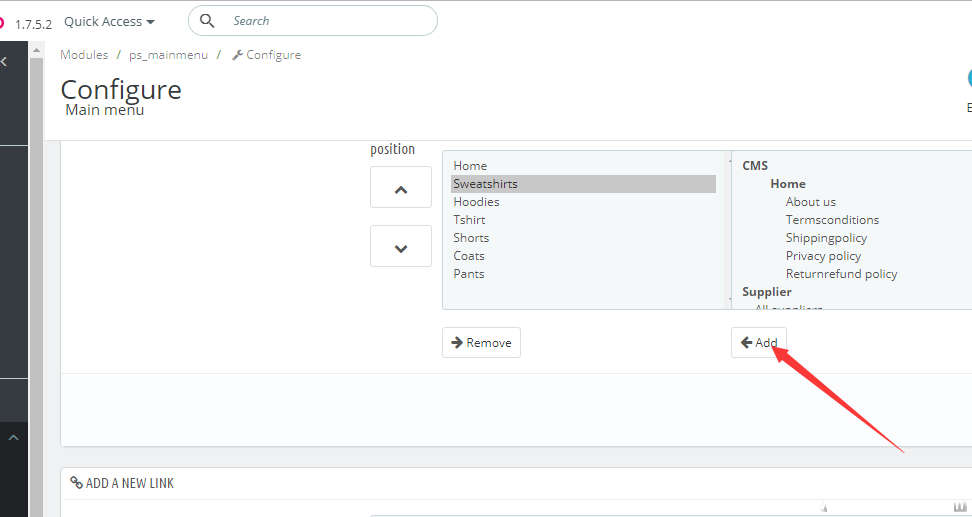This screenshot has width=972, height=517.
Task: Select Sweatshirts in the selected items list
Action: click(583, 183)
